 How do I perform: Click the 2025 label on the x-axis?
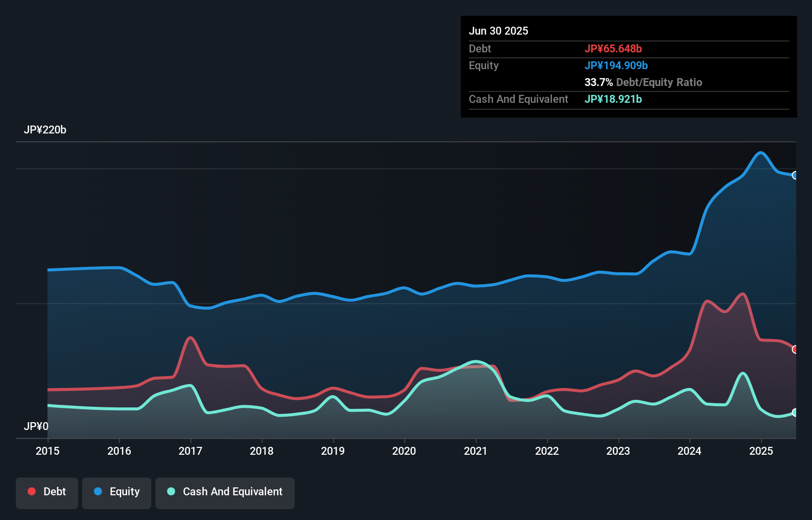tap(761, 451)
